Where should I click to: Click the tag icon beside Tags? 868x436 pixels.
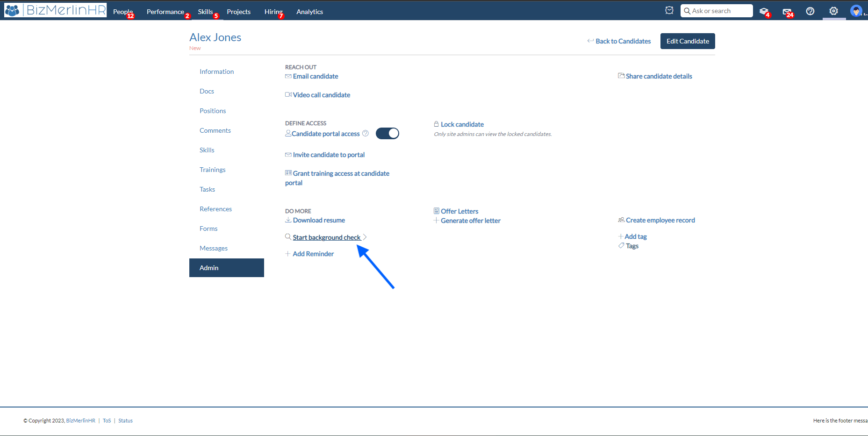(621, 245)
